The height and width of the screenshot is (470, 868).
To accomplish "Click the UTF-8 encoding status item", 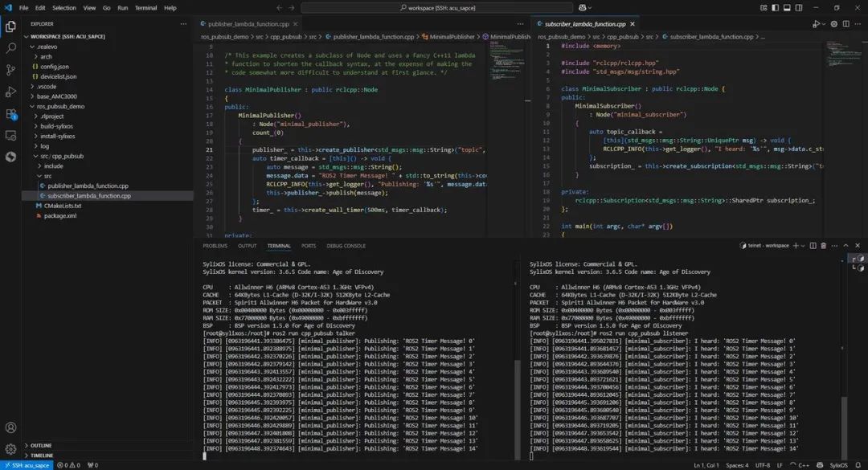I will tap(762, 464).
